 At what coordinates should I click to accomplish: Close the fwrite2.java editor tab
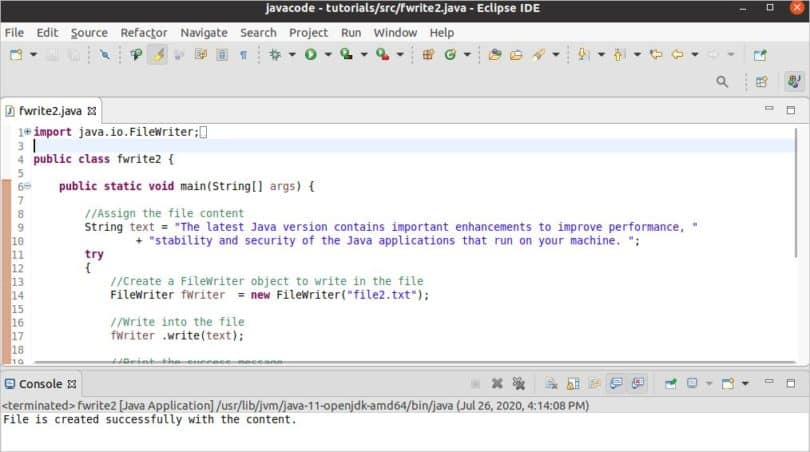point(92,111)
